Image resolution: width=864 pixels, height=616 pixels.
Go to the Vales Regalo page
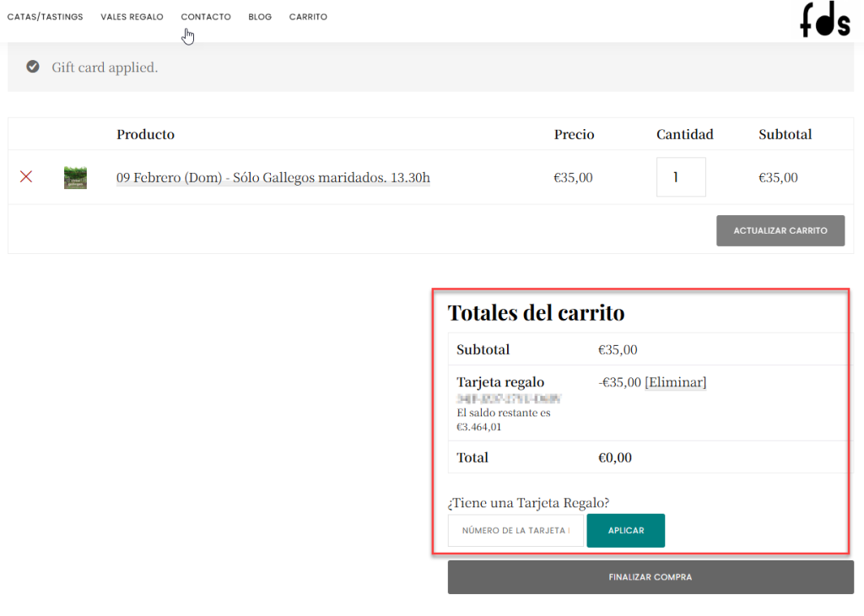[132, 17]
